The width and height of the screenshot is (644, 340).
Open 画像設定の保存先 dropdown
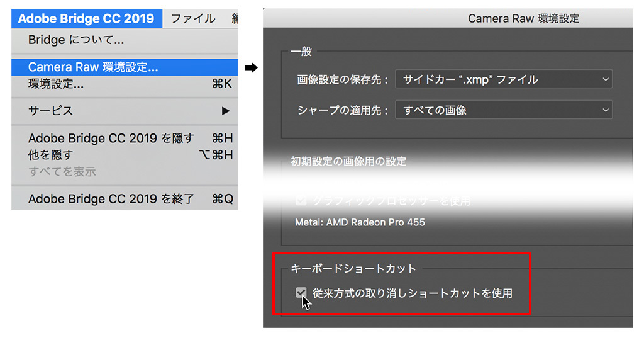[504, 79]
